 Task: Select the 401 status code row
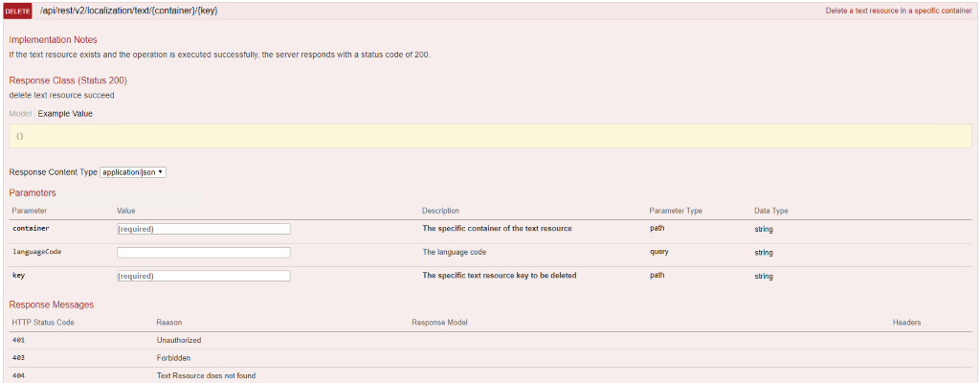(19, 340)
